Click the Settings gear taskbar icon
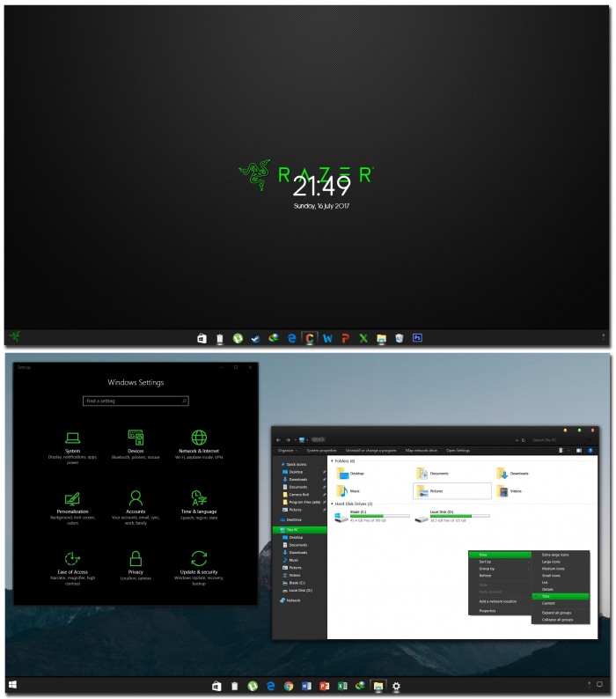Viewport: 616px width, 699px height. pyautogui.click(x=396, y=686)
